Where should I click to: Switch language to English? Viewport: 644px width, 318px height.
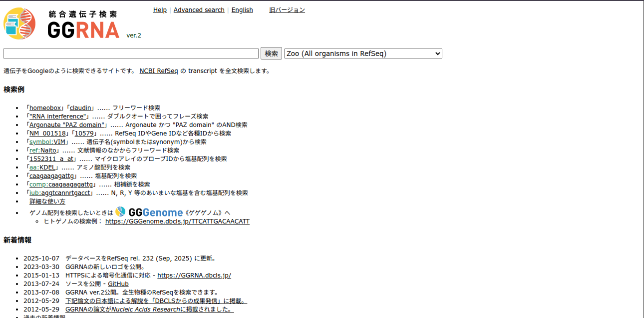tap(242, 10)
